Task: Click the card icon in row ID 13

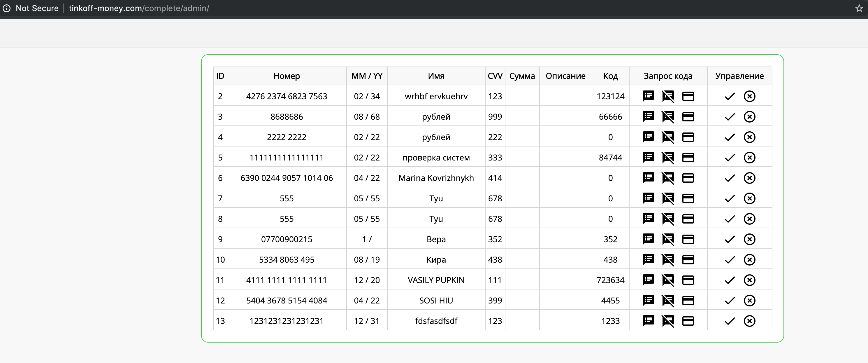Action: tap(688, 321)
